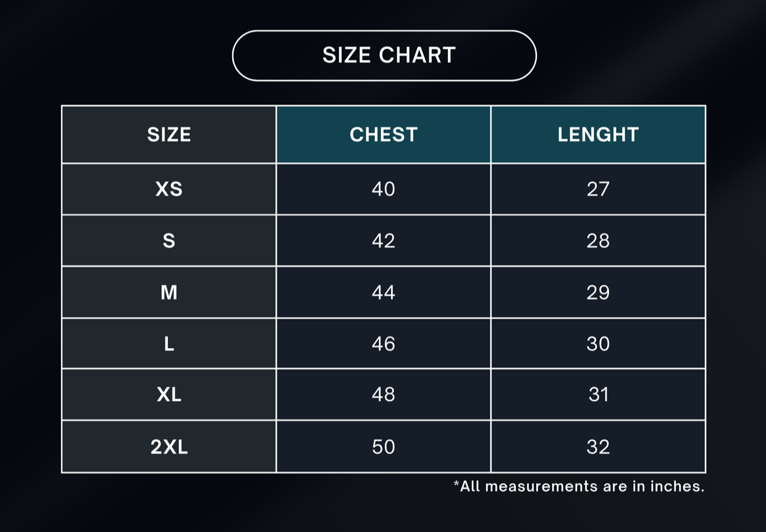Choose the L size row label
The image size is (766, 532).
pos(169,344)
